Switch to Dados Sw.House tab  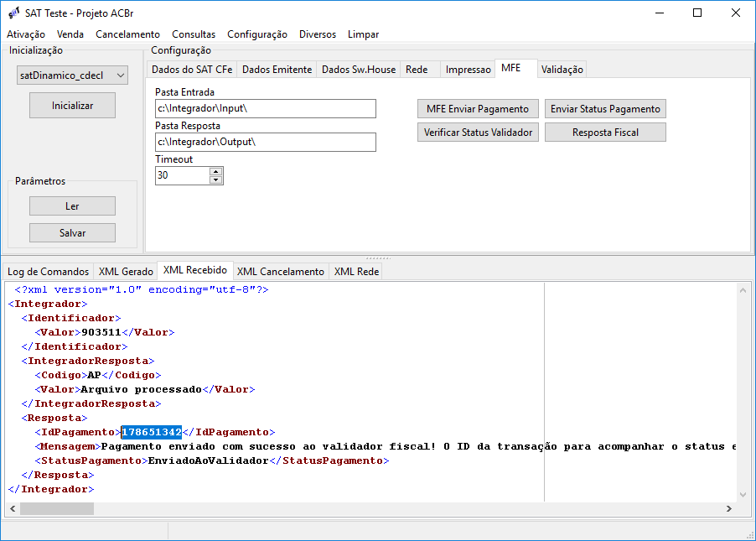pyautogui.click(x=359, y=70)
